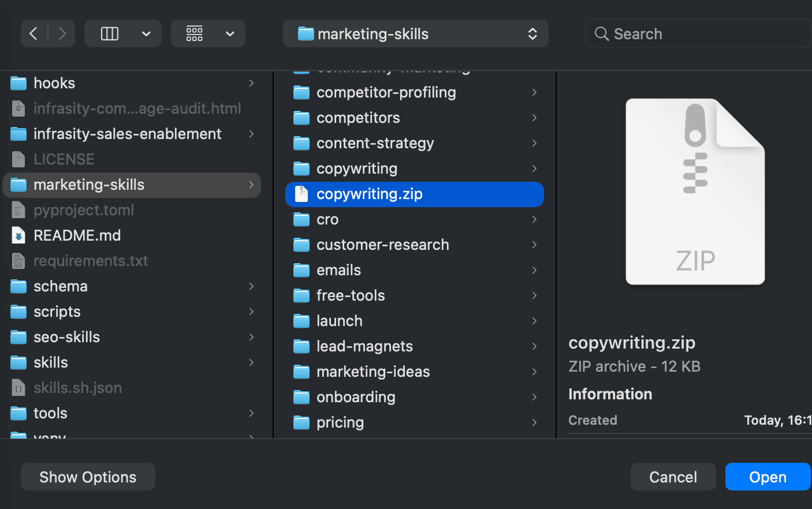Expand the schema folder chevron

click(x=251, y=286)
